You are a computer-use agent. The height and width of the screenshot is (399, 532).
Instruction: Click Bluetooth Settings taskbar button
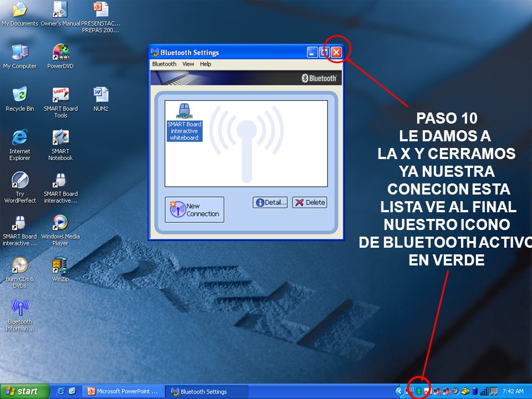click(206, 392)
